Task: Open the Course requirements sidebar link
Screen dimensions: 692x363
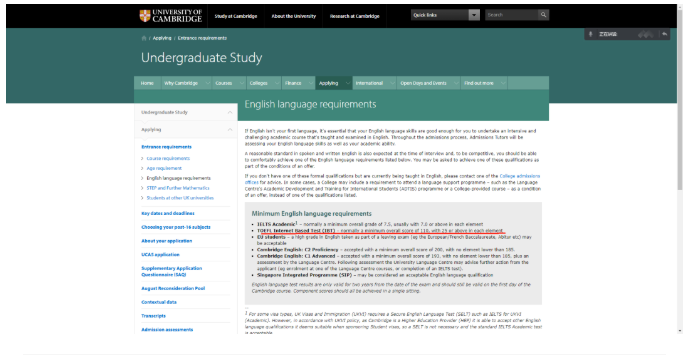Action: (168, 158)
